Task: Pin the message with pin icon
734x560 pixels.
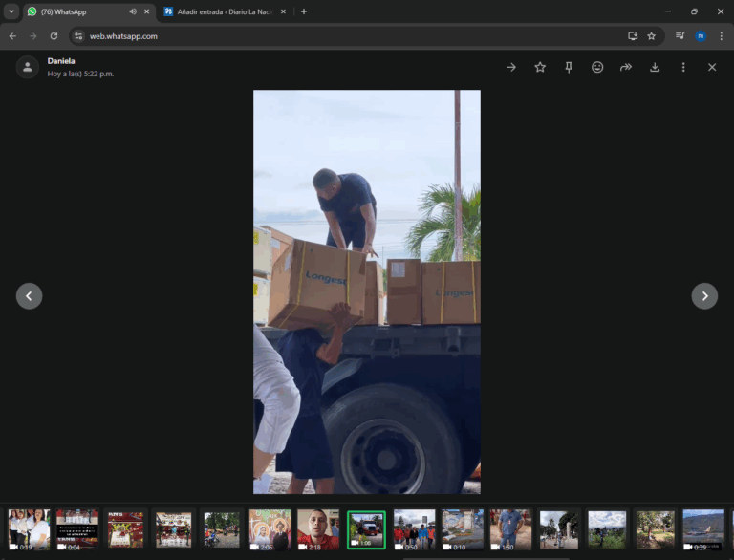Action: (569, 67)
